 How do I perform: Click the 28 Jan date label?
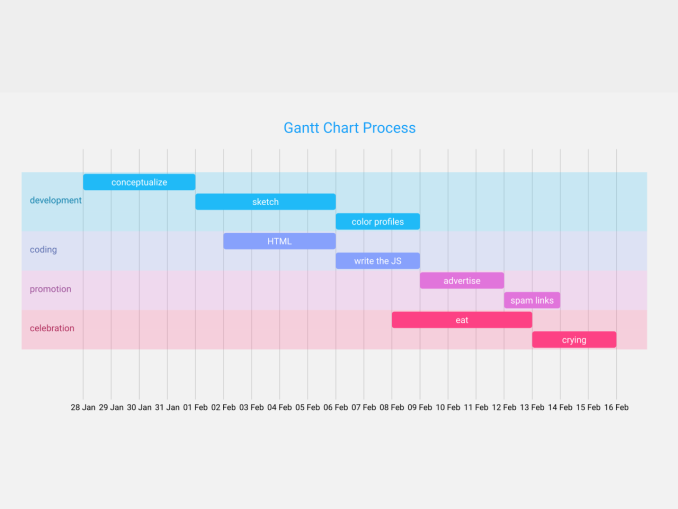coord(83,408)
